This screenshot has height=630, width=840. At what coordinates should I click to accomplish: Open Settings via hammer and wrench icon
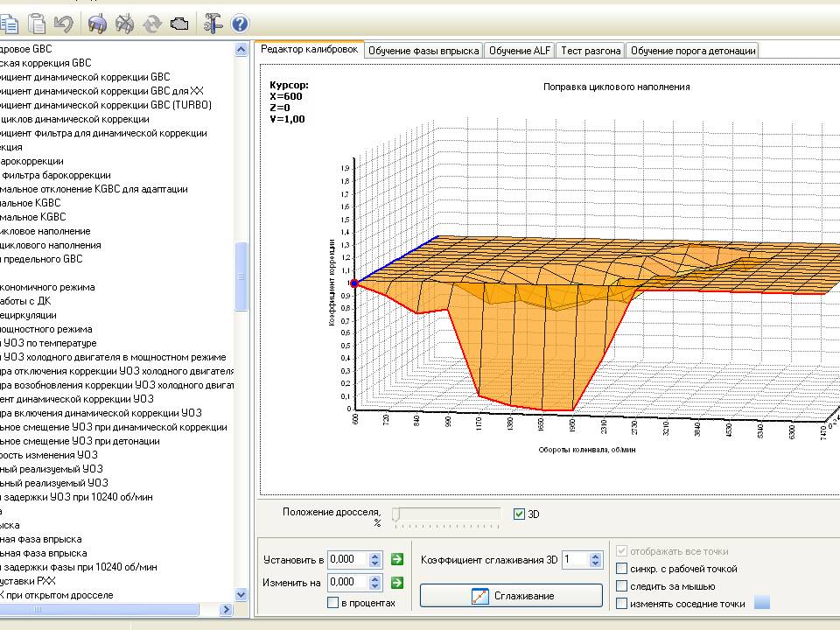213,23
